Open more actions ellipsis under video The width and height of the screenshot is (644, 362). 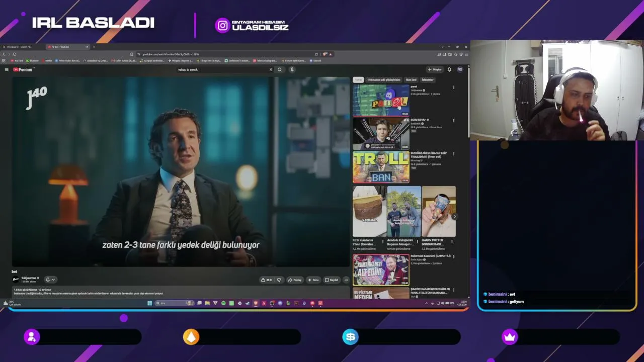[346, 280]
